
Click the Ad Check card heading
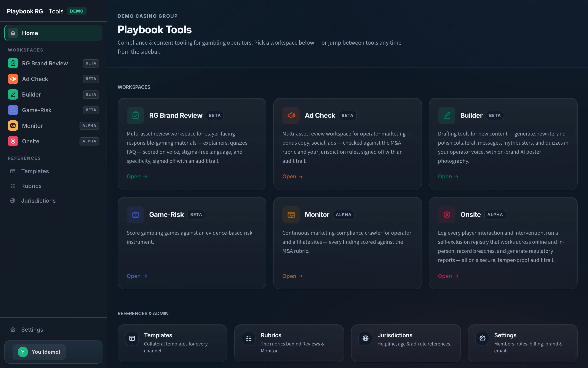pos(320,116)
